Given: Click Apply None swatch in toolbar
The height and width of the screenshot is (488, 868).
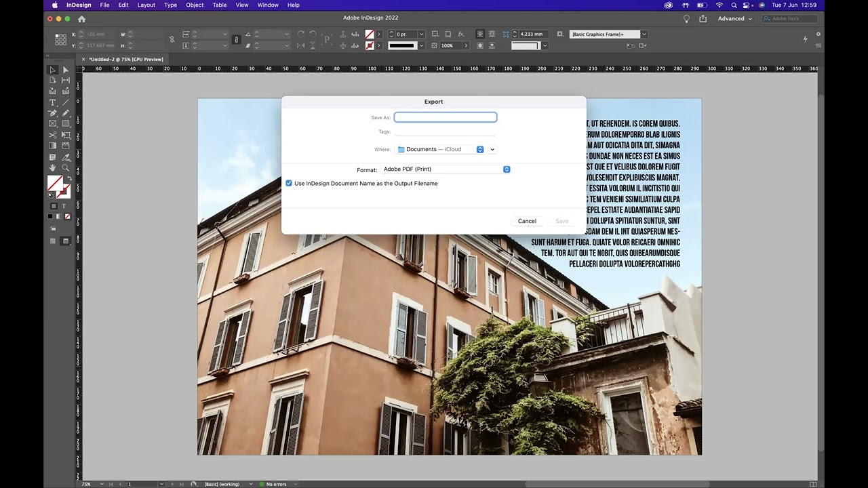Looking at the screenshot, I should [x=67, y=216].
